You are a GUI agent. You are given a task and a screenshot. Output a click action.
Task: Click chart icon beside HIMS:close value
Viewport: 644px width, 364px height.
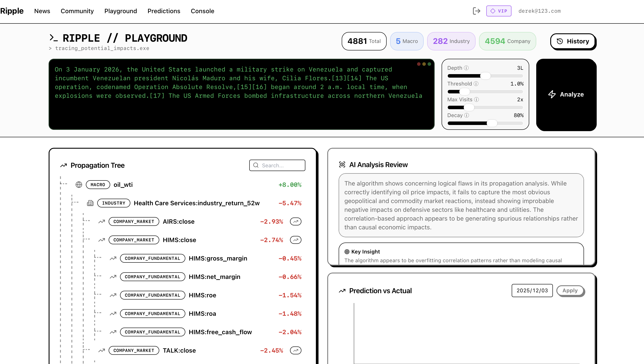pos(295,240)
